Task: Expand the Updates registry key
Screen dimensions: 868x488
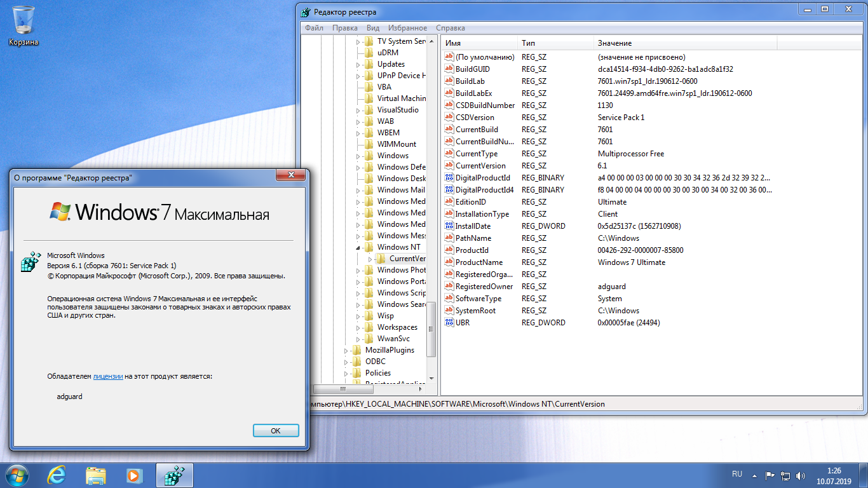Action: pyautogui.click(x=359, y=64)
